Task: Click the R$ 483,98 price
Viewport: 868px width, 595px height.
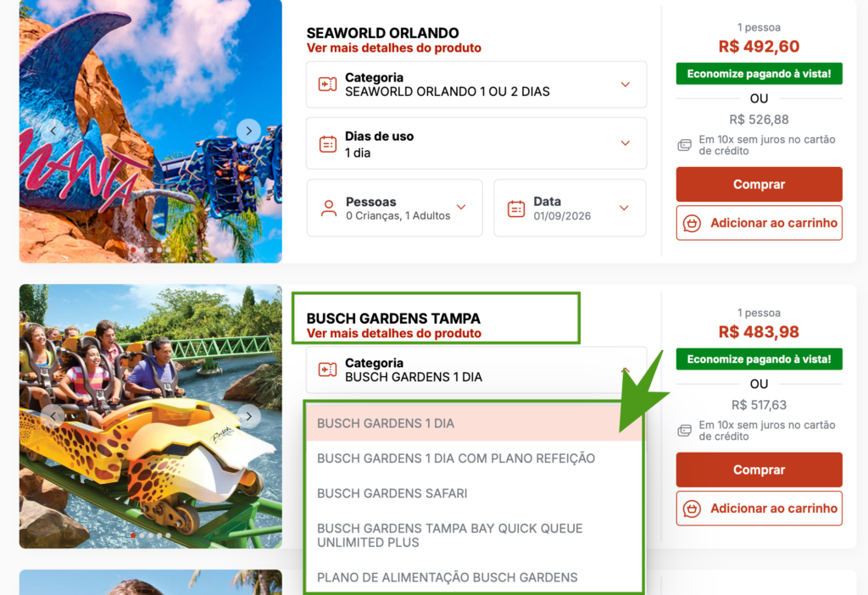Action: 759,332
